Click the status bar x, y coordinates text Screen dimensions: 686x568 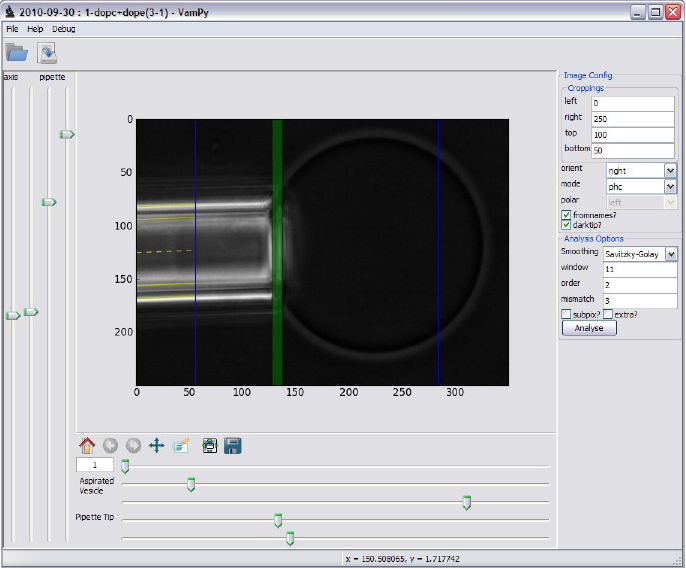pyautogui.click(x=402, y=559)
